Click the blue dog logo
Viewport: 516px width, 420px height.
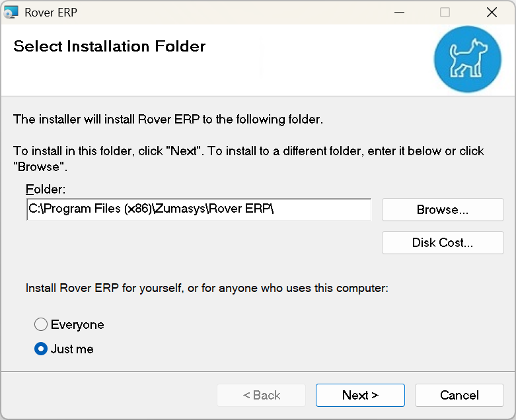tap(468, 59)
